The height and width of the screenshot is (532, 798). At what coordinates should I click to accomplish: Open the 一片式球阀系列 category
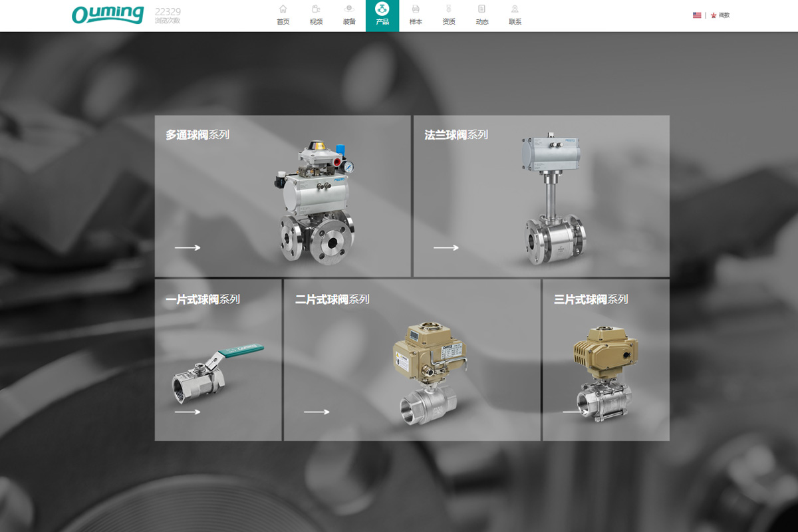point(203,299)
